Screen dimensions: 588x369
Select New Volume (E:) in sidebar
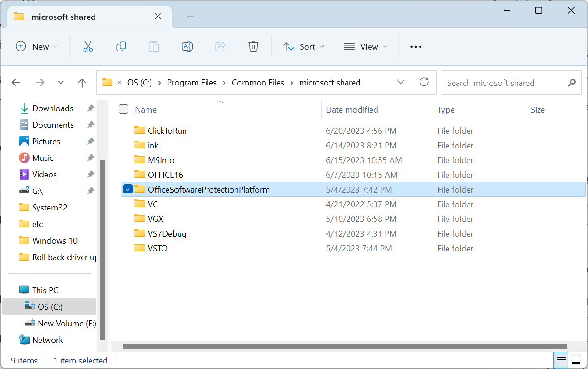point(67,324)
